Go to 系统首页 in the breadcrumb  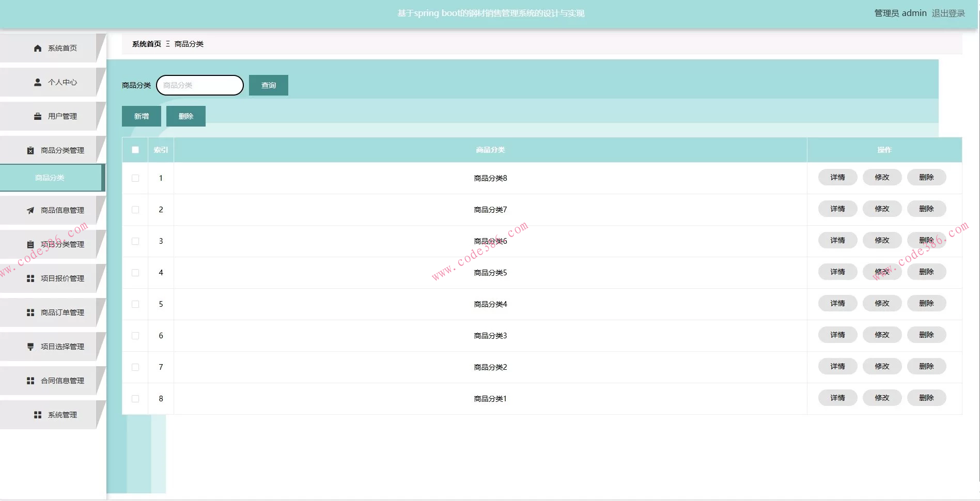(x=146, y=44)
